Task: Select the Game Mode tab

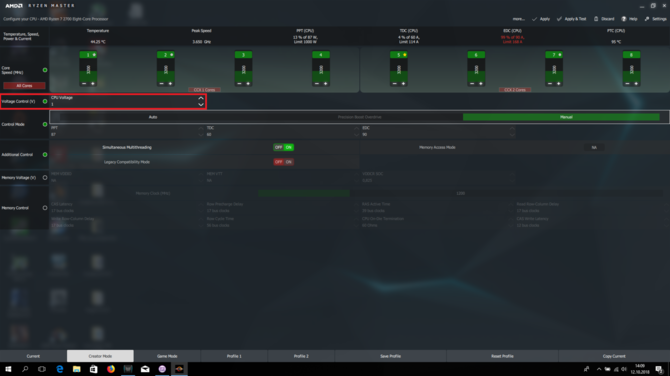Action: click(167, 356)
